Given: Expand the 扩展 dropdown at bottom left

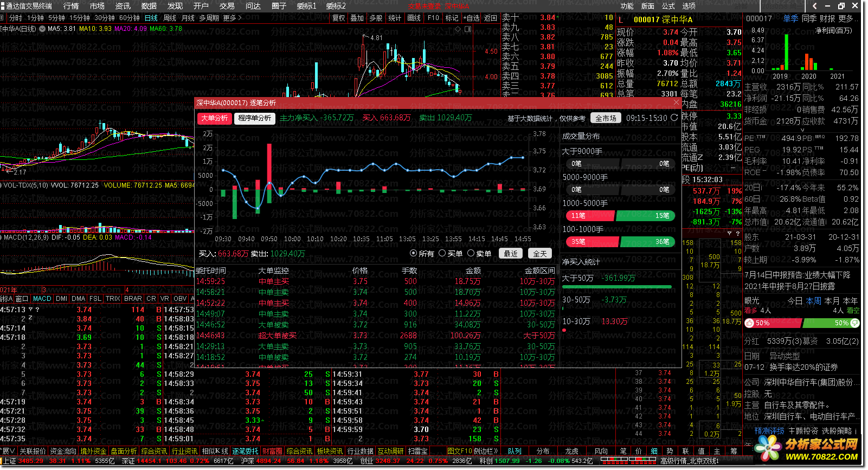Looking at the screenshot, I should (8, 451).
